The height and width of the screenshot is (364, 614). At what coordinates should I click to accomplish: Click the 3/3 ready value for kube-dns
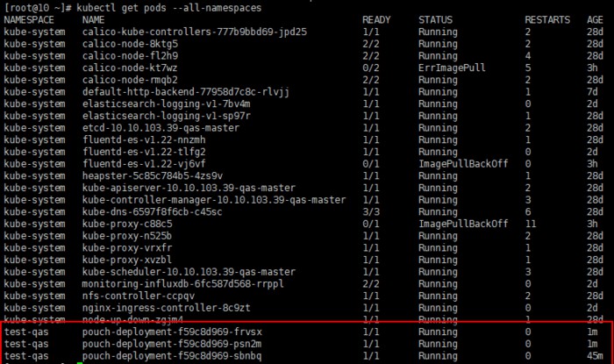click(x=370, y=212)
